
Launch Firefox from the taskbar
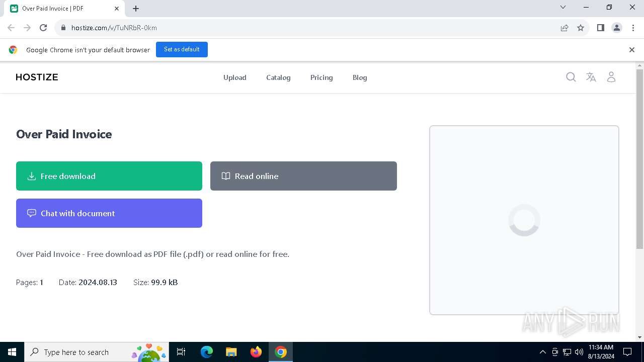[256, 352]
